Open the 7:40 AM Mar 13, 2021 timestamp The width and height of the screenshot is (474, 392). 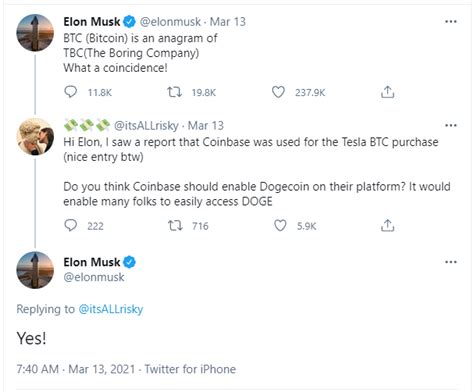click(x=76, y=369)
